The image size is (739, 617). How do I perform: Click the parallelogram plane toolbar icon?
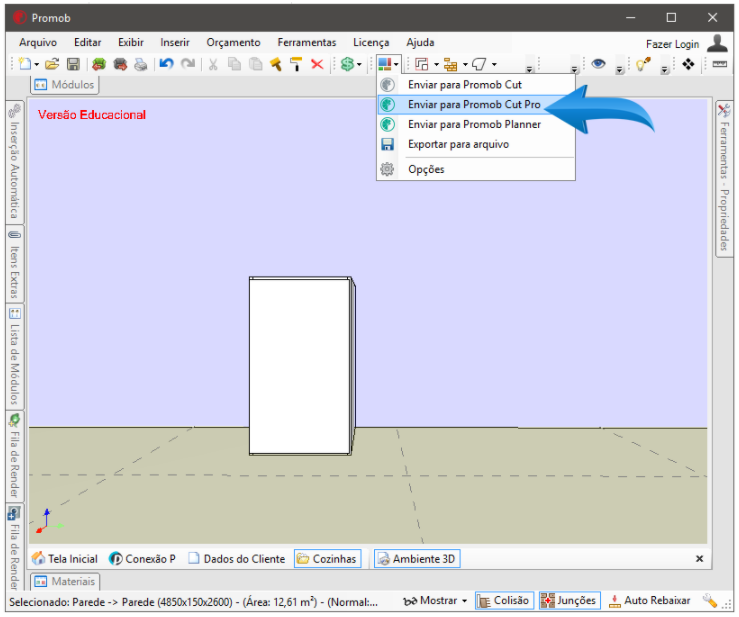tap(479, 64)
